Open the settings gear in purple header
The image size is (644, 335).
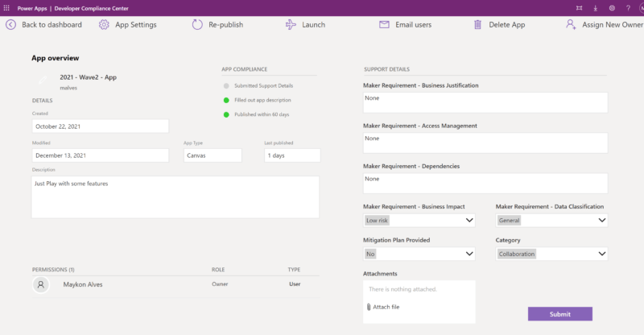612,7
